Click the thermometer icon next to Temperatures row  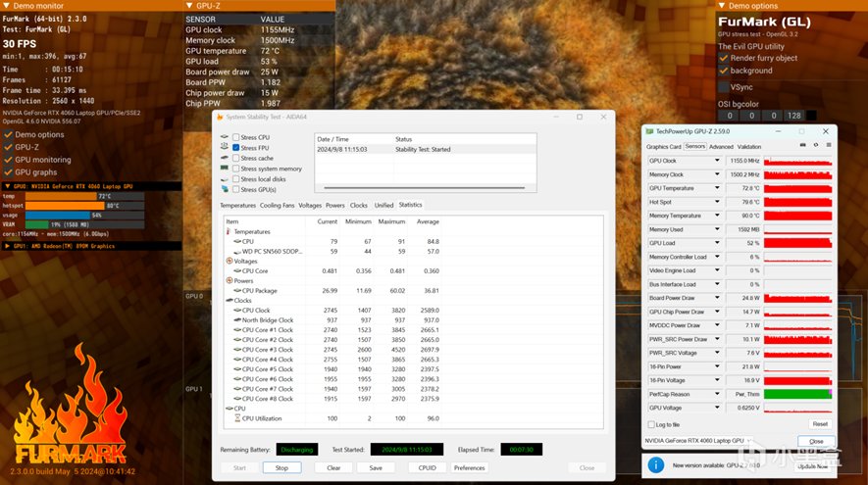point(229,231)
